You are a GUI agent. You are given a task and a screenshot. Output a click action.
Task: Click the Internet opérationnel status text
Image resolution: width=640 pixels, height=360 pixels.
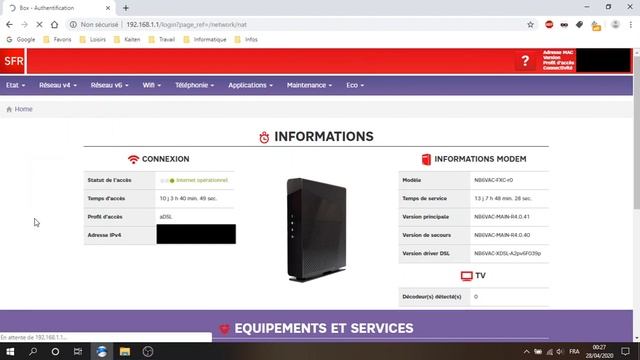202,180
